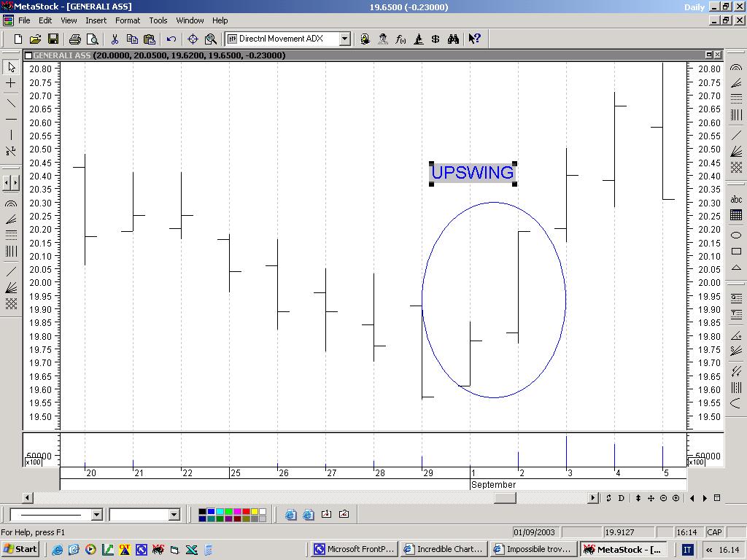Expand the Directnl Movement ADX indicator dropdown
Screen dimensions: 747x560
pyautogui.click(x=345, y=39)
